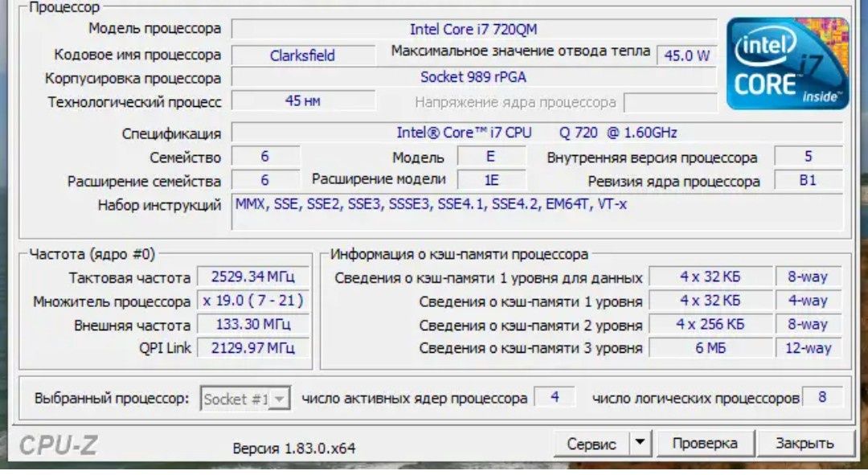The image size is (868, 475).
Task: Click the L1 data cache 8-way value
Action: point(809,276)
